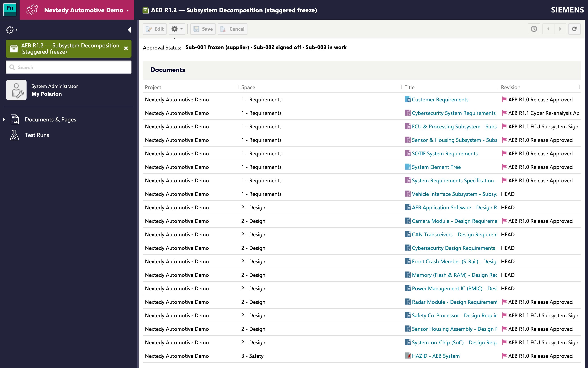Open Cybersecurity System Requirements document
Viewport: 588px width, 368px height.
pyautogui.click(x=454, y=113)
